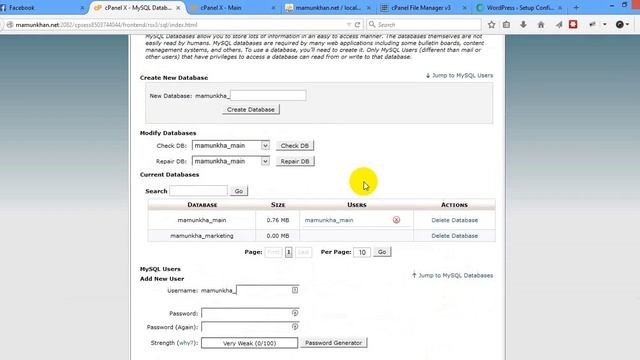
Task: Click the Password Strength meter bar
Action: pyautogui.click(x=249, y=343)
